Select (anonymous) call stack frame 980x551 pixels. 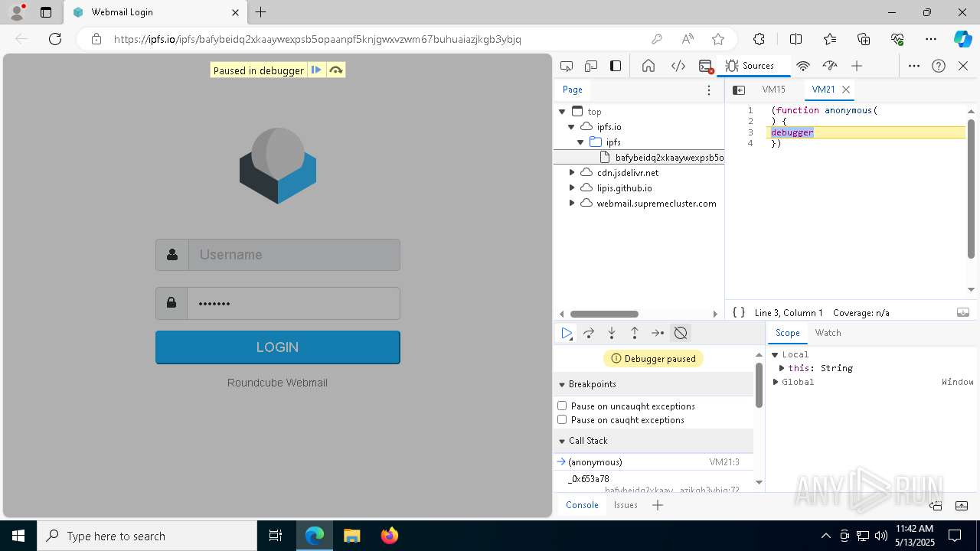coord(653,462)
